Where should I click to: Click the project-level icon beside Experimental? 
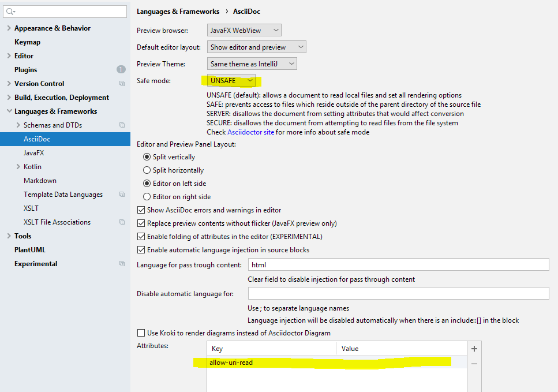[x=122, y=264]
